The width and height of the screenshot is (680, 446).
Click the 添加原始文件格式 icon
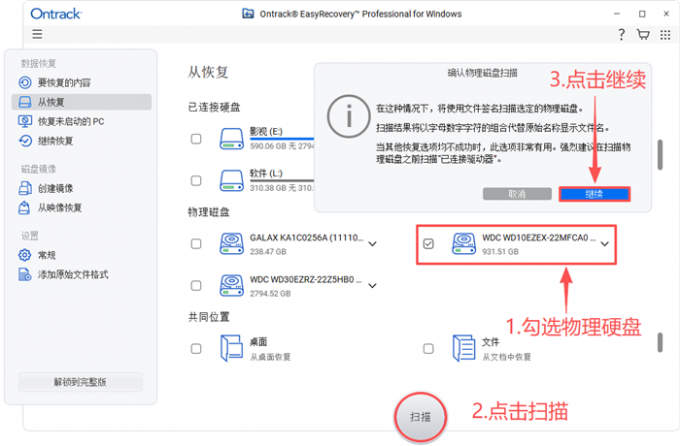[x=25, y=275]
